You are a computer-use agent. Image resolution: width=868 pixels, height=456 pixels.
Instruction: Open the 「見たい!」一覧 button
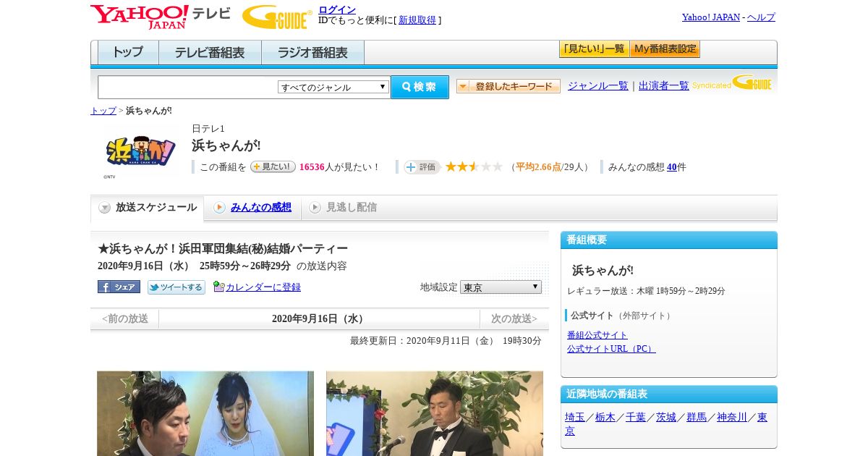[x=594, y=49]
